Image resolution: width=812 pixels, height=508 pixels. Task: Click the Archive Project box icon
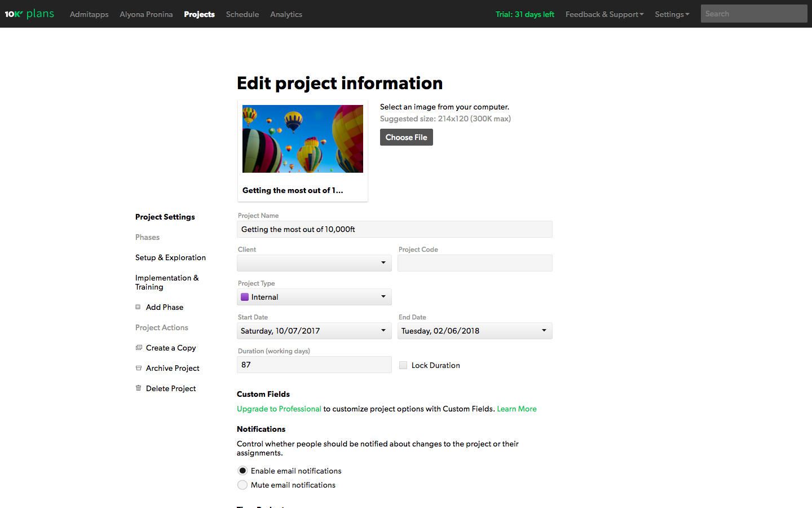(139, 368)
